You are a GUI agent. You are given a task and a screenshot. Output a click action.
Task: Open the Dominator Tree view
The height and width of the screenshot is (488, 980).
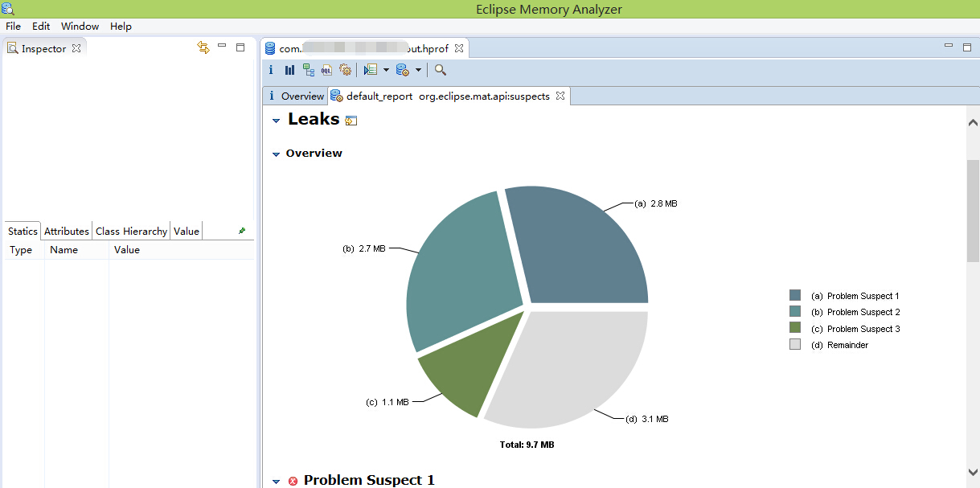309,70
